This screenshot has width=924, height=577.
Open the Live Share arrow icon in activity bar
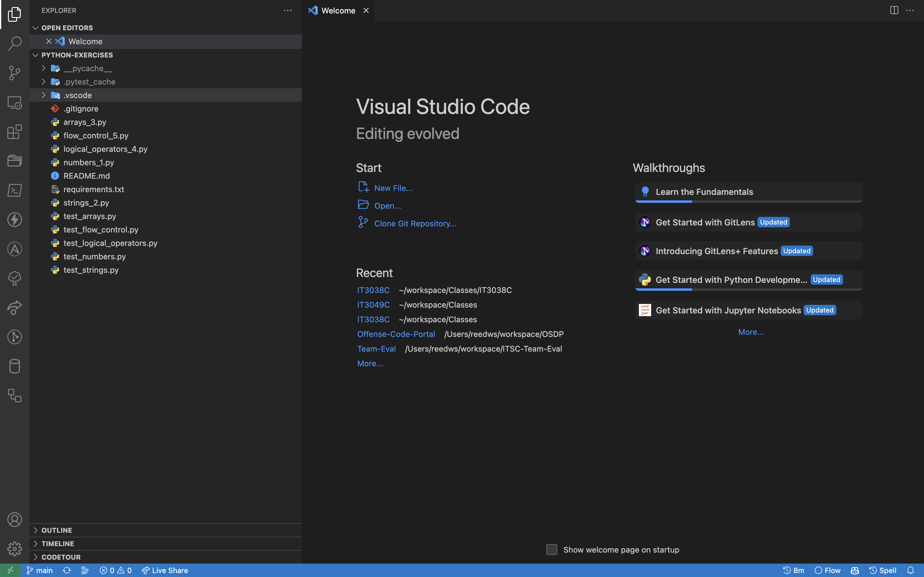tap(14, 308)
